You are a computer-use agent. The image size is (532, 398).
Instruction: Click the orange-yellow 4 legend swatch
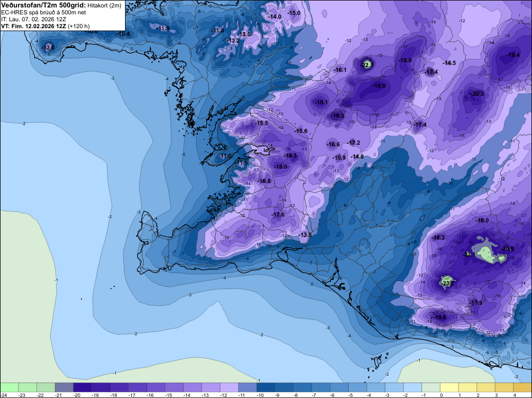(522, 387)
